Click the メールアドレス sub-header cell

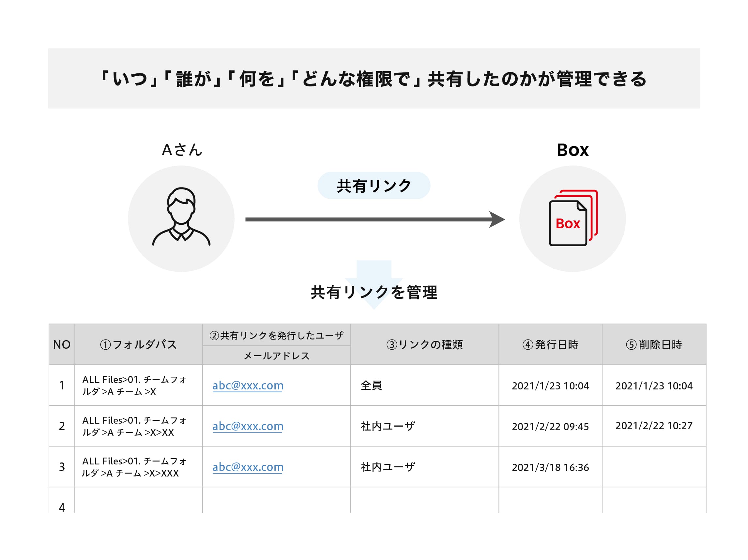point(276,356)
